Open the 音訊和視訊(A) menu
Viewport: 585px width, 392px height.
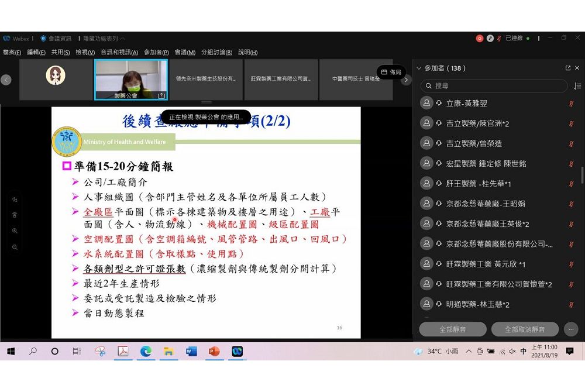click(119, 52)
